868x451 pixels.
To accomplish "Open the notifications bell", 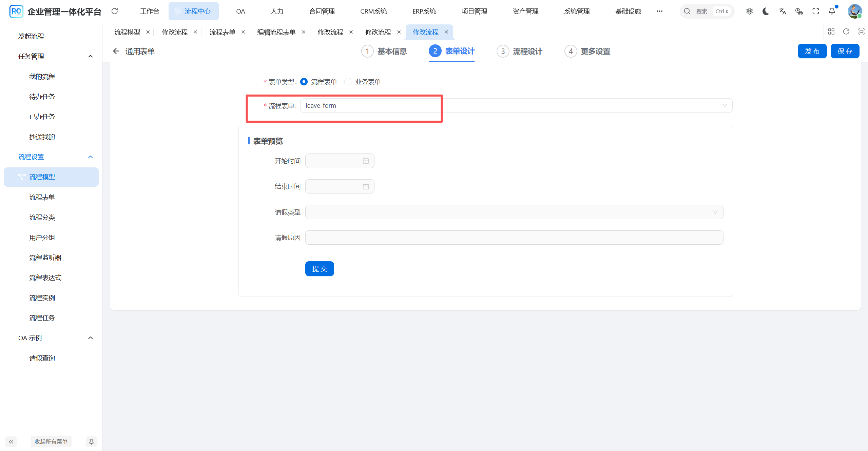I will [832, 11].
